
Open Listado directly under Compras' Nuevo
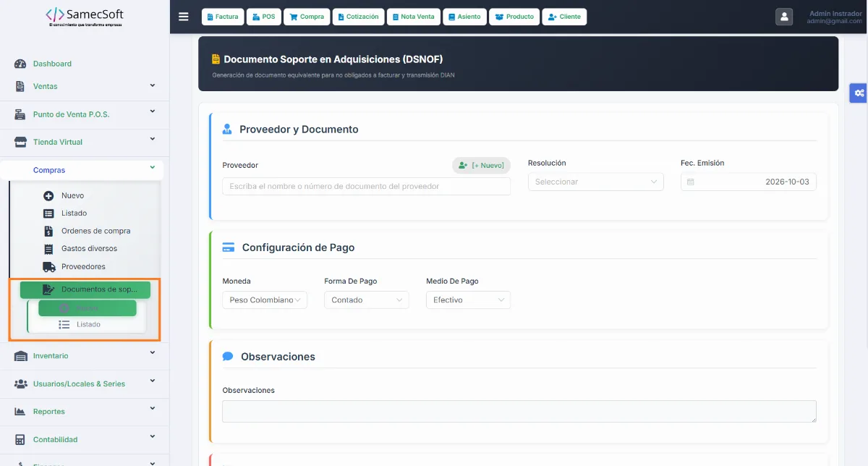(74, 213)
